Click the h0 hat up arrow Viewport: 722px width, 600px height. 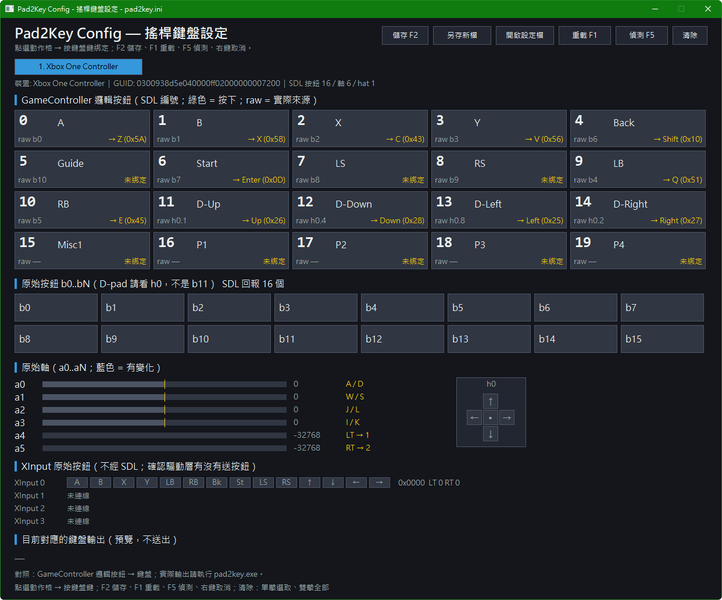(x=490, y=402)
